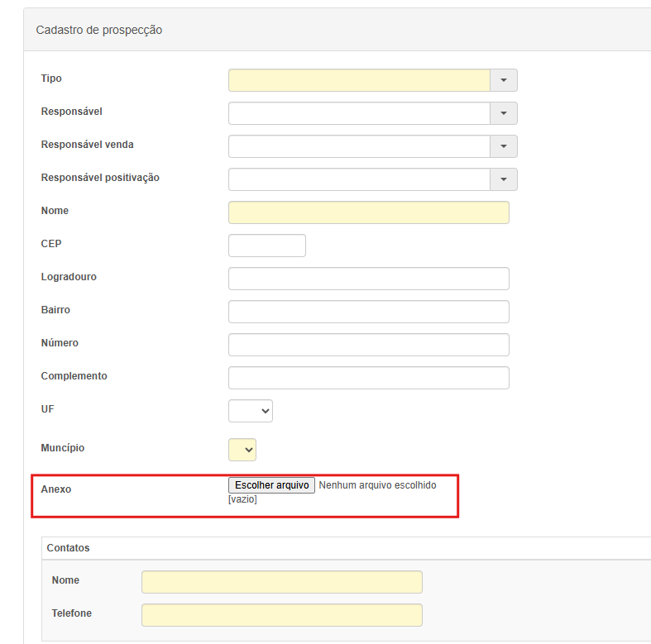Click the Responsável venda text field

[359, 146]
